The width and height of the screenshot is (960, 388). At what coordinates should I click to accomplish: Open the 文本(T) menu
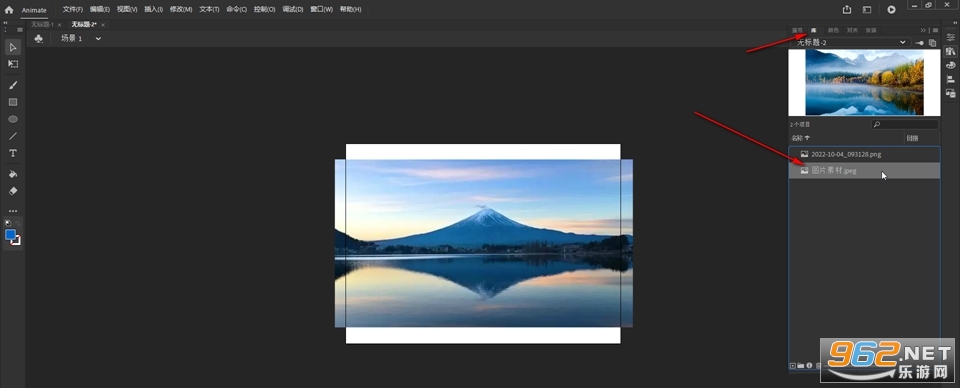(209, 10)
